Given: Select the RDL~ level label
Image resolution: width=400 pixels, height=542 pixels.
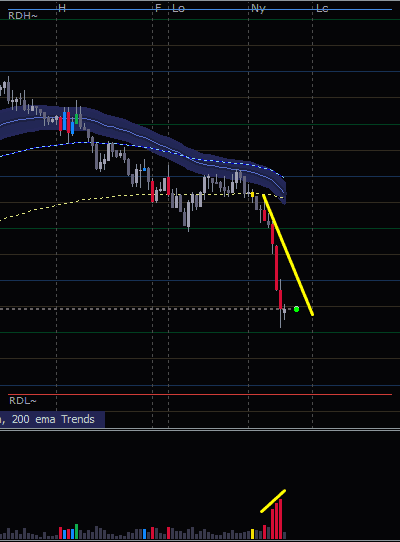Looking at the screenshot, I should point(22,401).
